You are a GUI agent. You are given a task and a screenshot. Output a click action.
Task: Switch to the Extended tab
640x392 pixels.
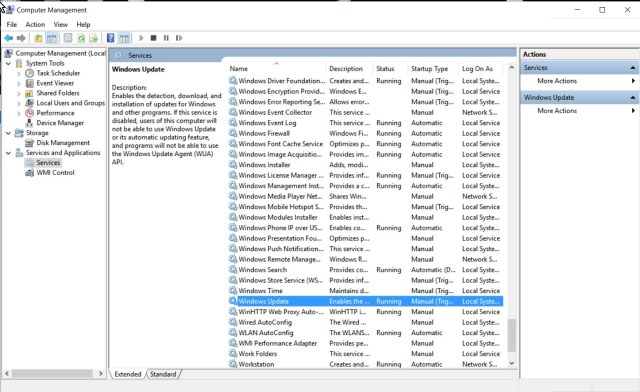128,374
